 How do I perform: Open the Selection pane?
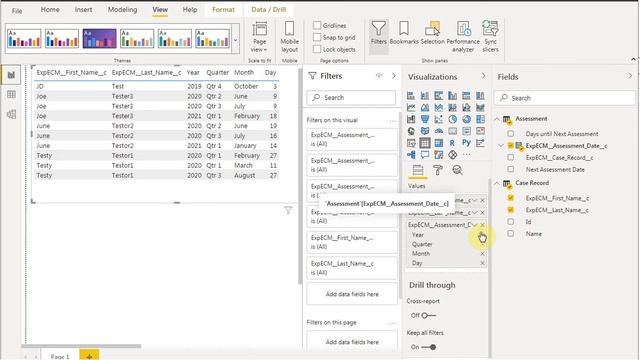coord(432,33)
